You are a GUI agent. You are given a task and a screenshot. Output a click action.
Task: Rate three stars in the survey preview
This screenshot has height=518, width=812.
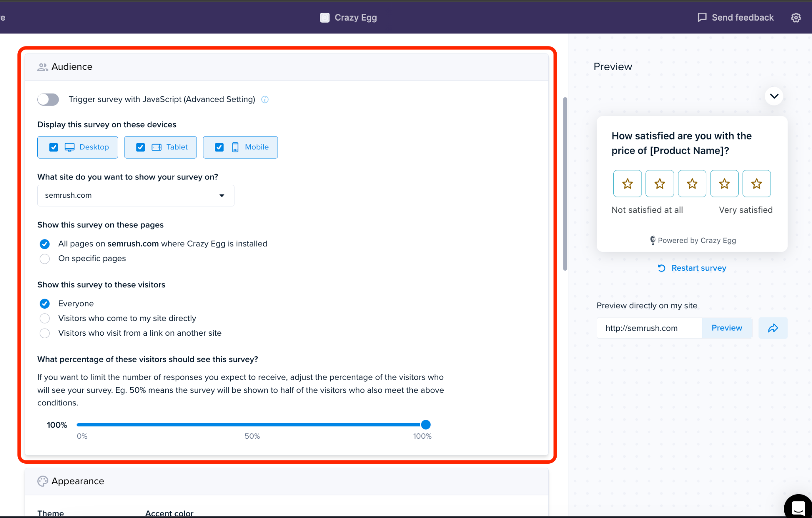(x=692, y=183)
